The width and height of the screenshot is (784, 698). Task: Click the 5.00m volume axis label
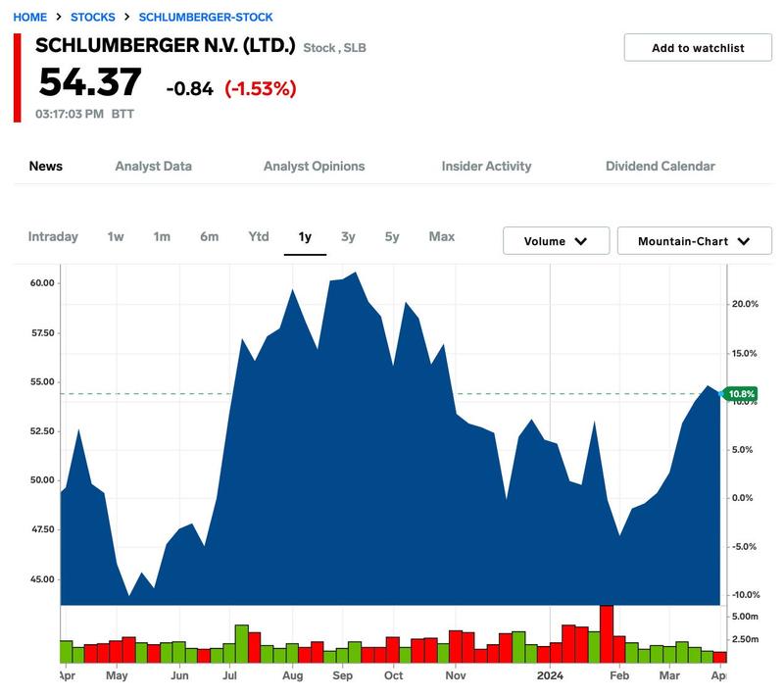point(745,617)
